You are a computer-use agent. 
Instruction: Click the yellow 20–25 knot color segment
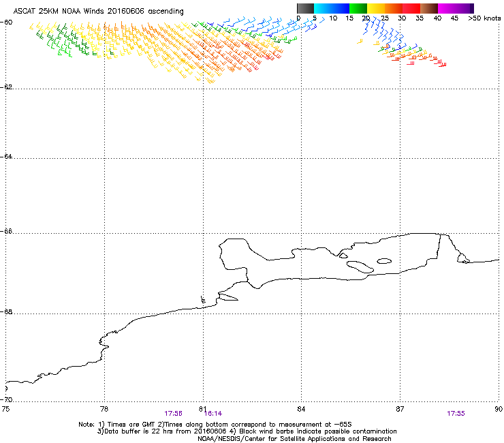point(376,8)
